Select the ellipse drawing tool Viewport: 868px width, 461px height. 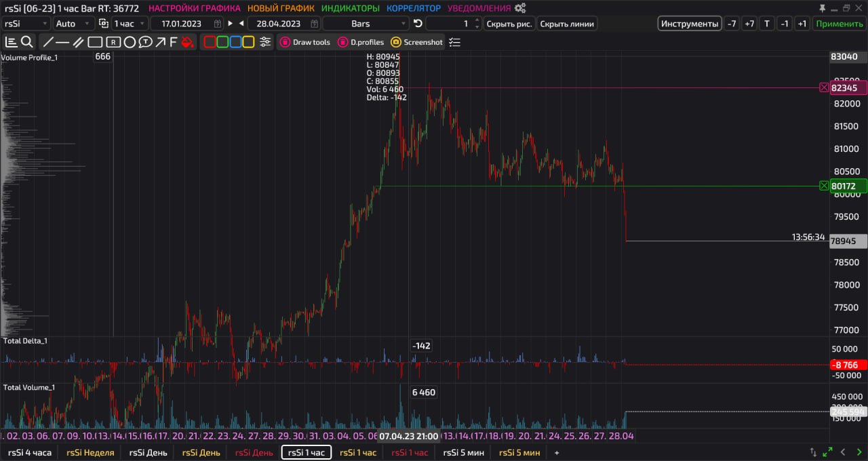click(130, 42)
